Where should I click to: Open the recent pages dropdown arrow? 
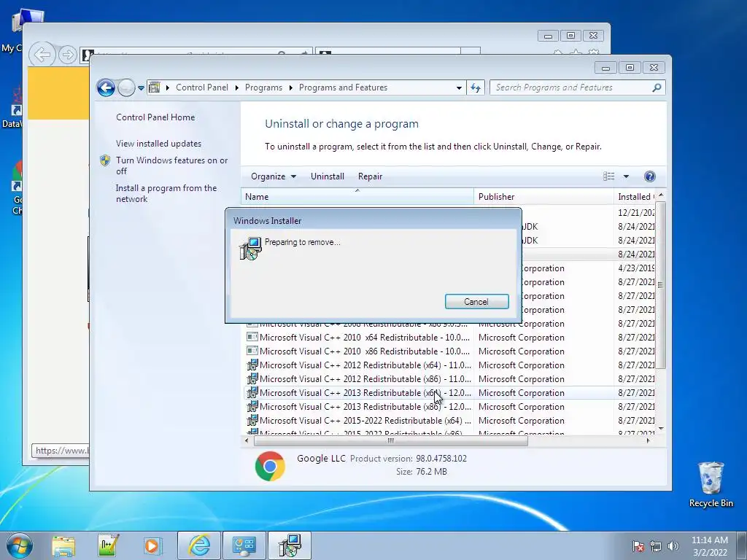(x=141, y=88)
